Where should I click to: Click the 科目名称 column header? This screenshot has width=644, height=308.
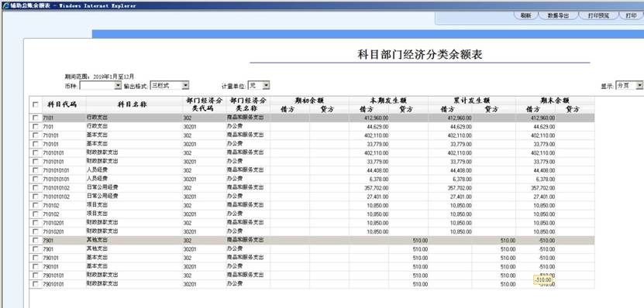(133, 104)
